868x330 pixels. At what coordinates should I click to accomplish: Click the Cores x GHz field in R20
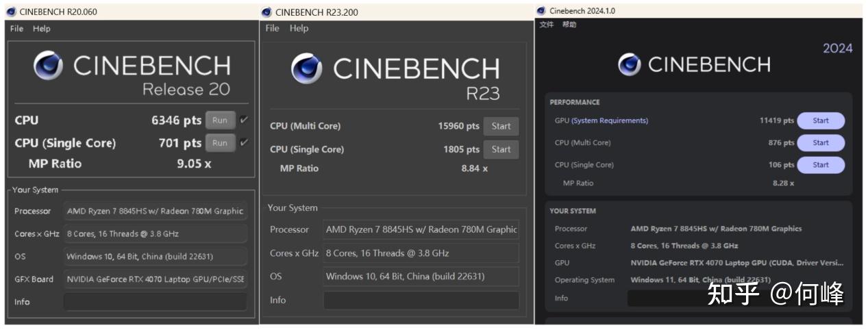click(156, 233)
